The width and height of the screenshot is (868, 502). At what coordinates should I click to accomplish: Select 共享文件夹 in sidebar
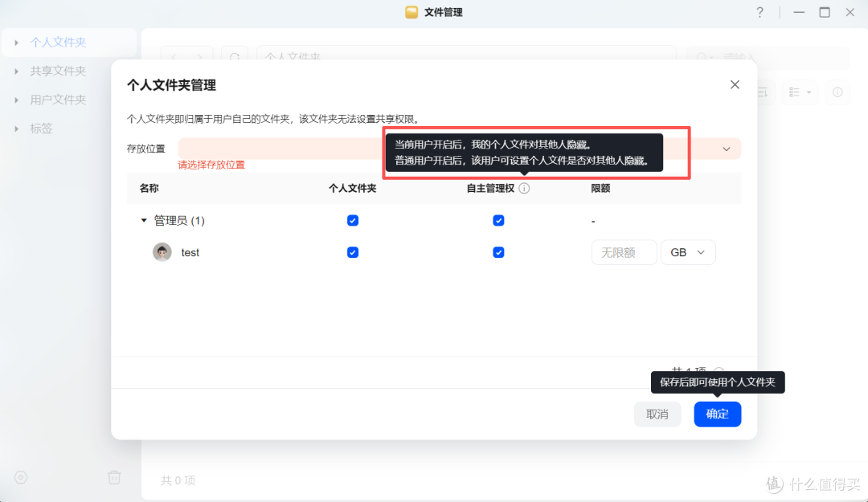tap(58, 71)
